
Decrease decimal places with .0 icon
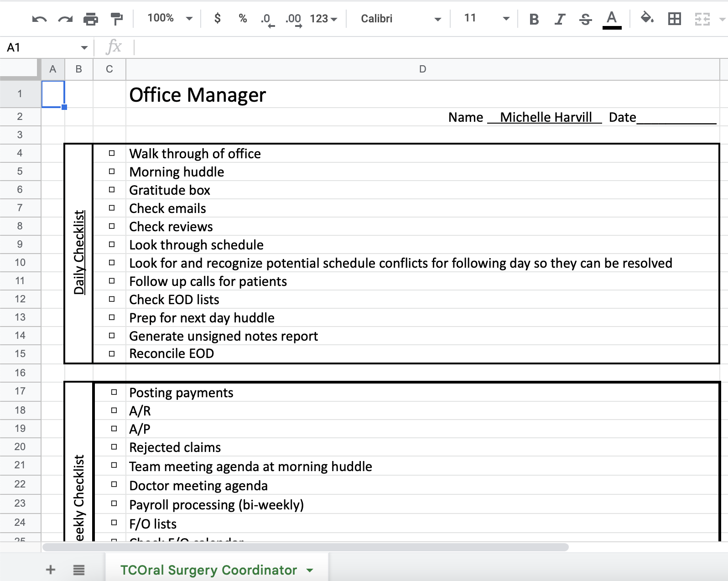[x=267, y=19]
